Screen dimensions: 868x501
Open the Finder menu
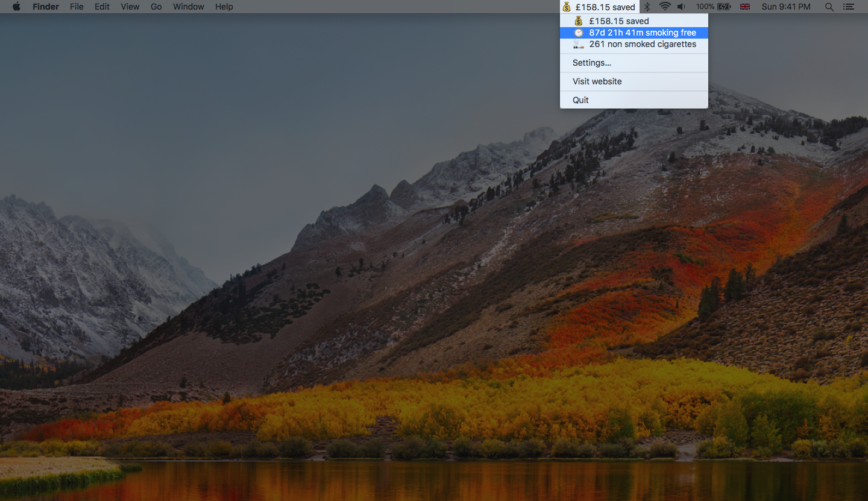click(45, 7)
